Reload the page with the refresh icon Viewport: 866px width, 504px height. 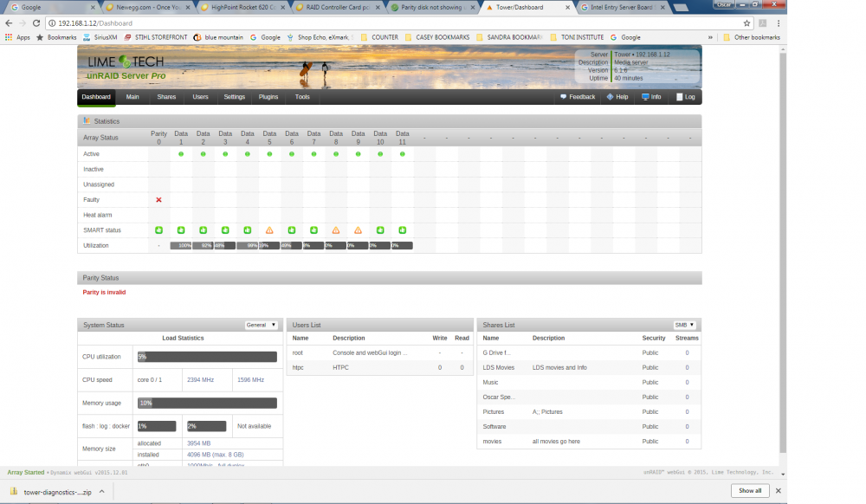point(36,23)
